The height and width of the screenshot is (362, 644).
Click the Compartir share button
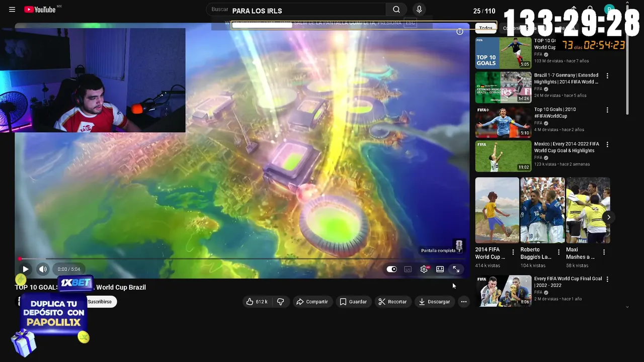pyautogui.click(x=312, y=302)
